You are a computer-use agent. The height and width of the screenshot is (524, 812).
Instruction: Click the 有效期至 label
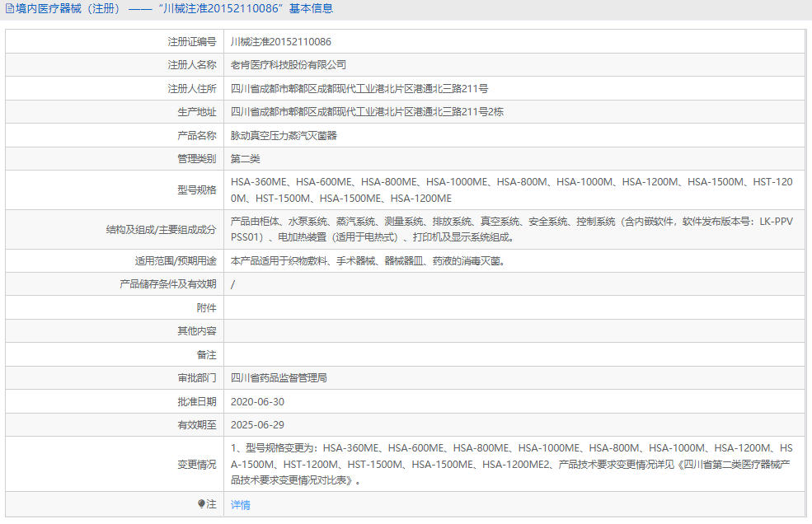197,424
